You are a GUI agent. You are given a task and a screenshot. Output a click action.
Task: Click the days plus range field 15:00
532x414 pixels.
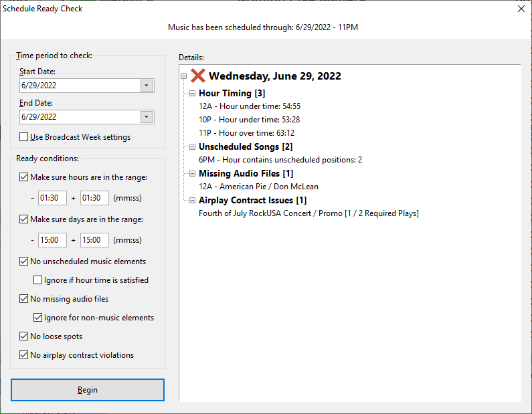click(x=94, y=240)
